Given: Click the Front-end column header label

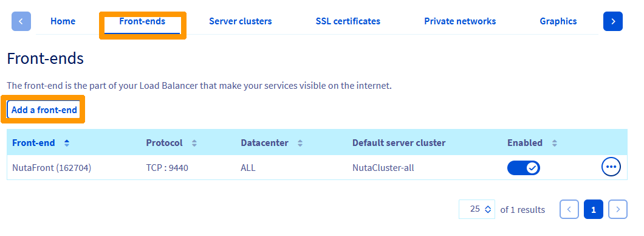Looking at the screenshot, I should coord(33,143).
